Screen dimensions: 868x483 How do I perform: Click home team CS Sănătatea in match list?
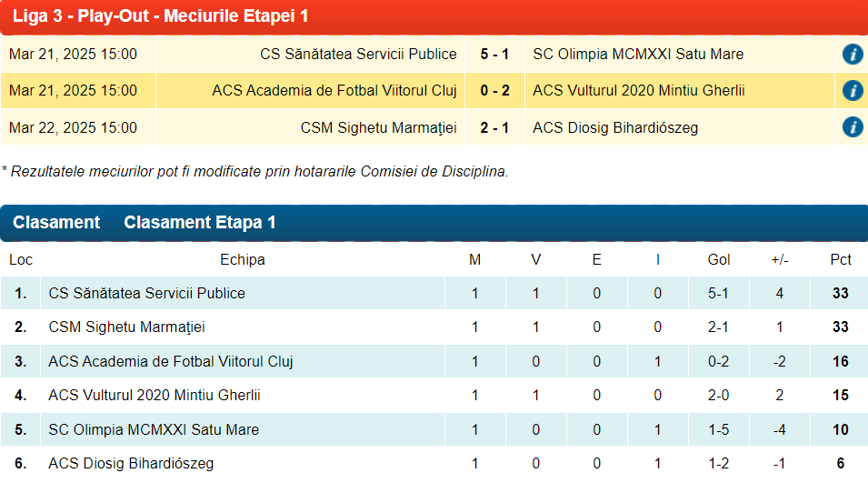click(x=358, y=55)
